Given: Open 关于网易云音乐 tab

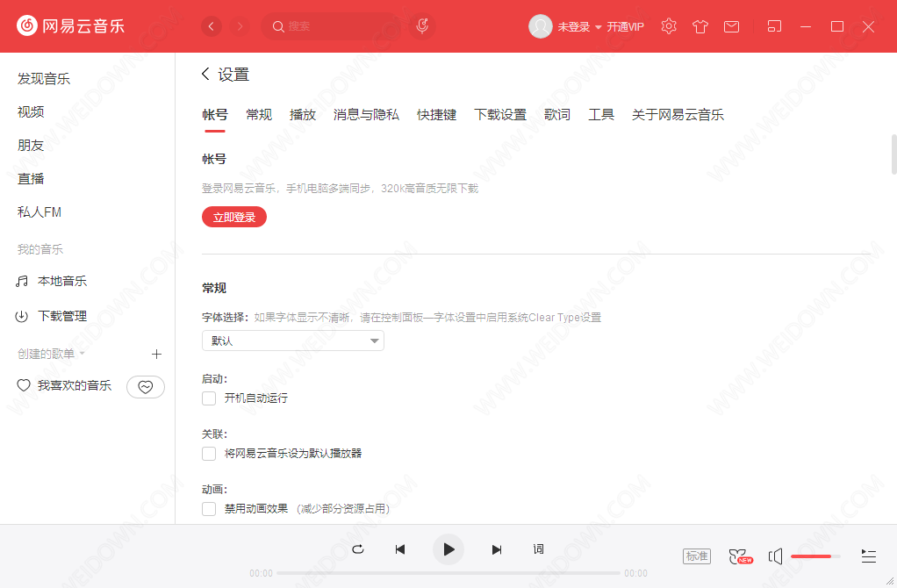Looking at the screenshot, I should tap(678, 115).
